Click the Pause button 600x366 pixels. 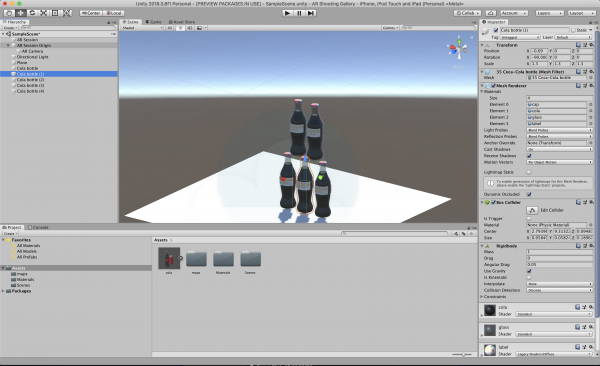pos(299,13)
